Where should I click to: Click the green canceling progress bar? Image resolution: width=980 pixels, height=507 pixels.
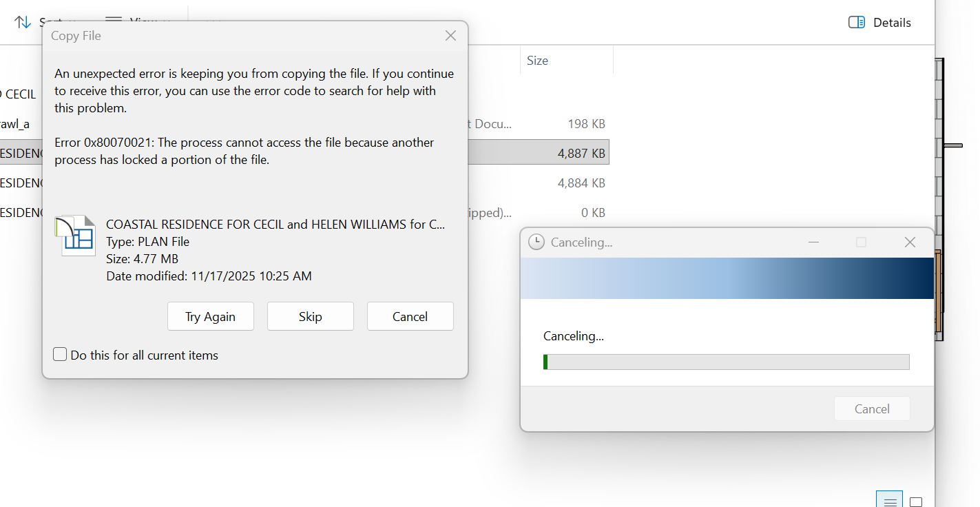[x=726, y=362]
